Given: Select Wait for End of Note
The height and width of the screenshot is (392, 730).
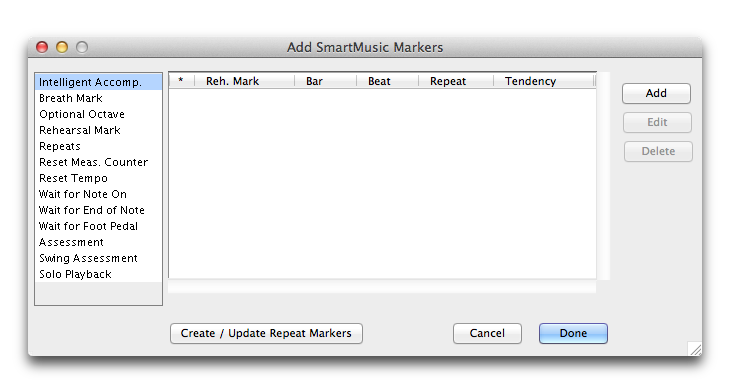Looking at the screenshot, I should pyautogui.click(x=98, y=210).
